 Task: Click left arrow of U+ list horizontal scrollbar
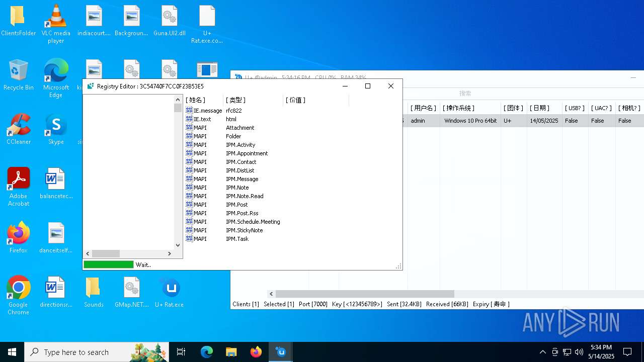(x=272, y=294)
